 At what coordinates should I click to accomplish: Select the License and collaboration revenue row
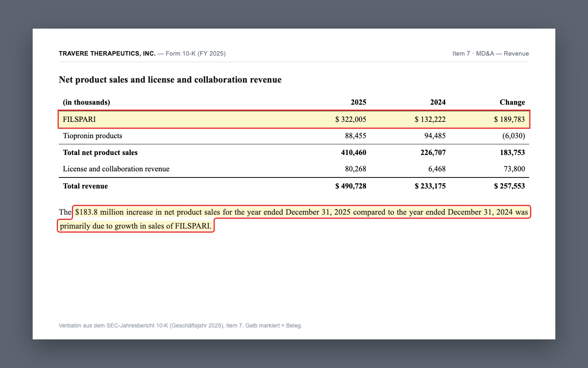pos(294,169)
